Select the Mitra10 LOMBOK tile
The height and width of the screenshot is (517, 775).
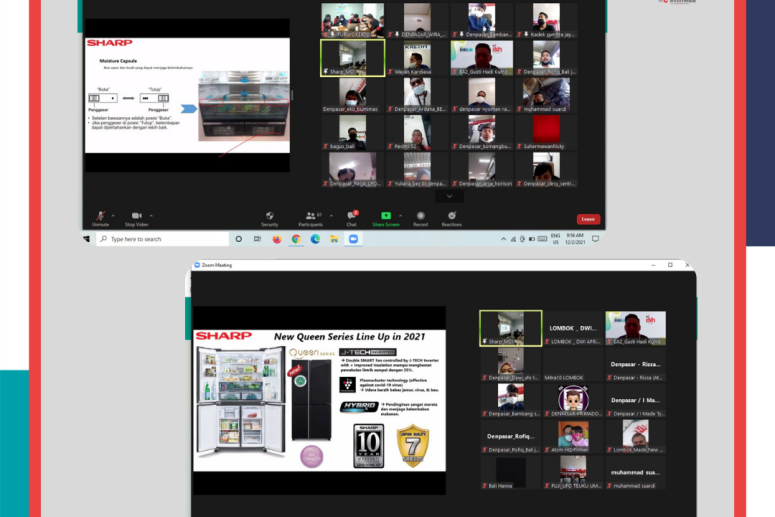573,364
